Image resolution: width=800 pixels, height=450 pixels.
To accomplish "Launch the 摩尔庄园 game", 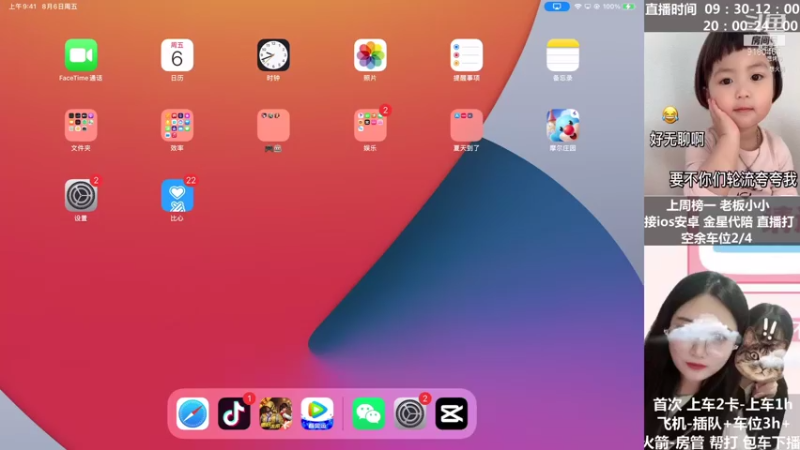I will pos(563,125).
